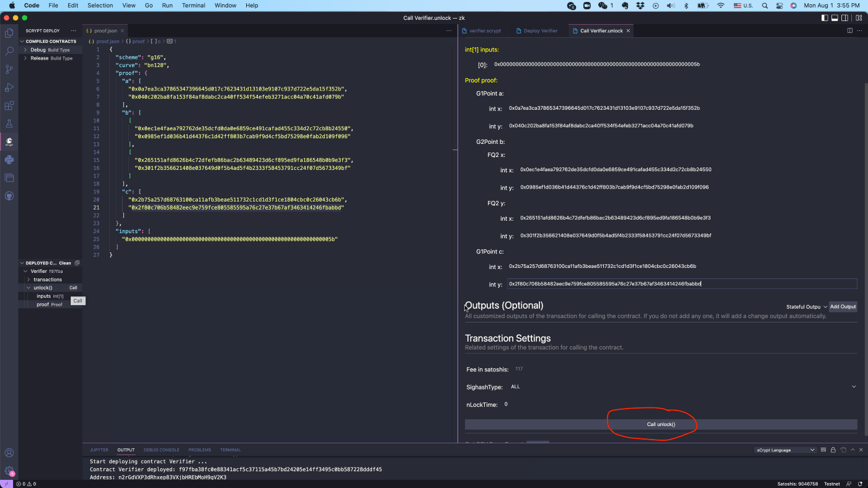Click errors and warnings count in the status bar
This screenshot has height=488, width=868.
pos(26,484)
